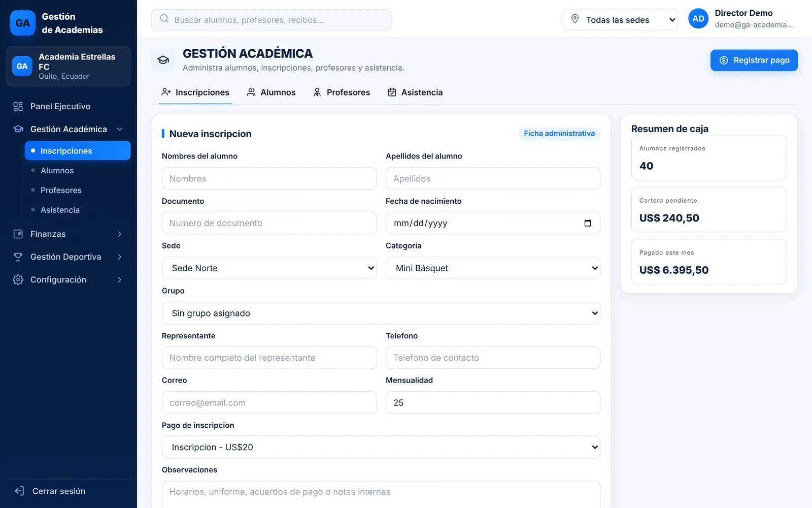Click the Apellidos input field
812x508 pixels.
tap(493, 179)
